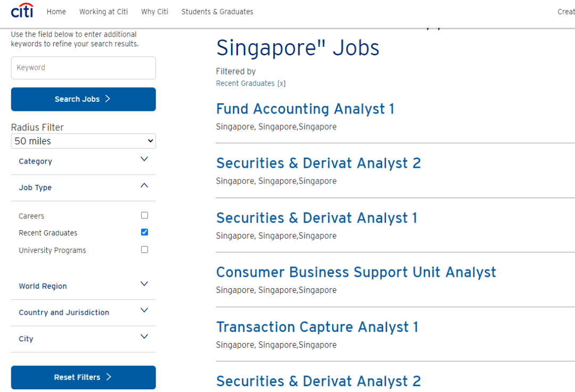
Task: Uncheck the Recent Graduates checkbox
Action: click(144, 232)
